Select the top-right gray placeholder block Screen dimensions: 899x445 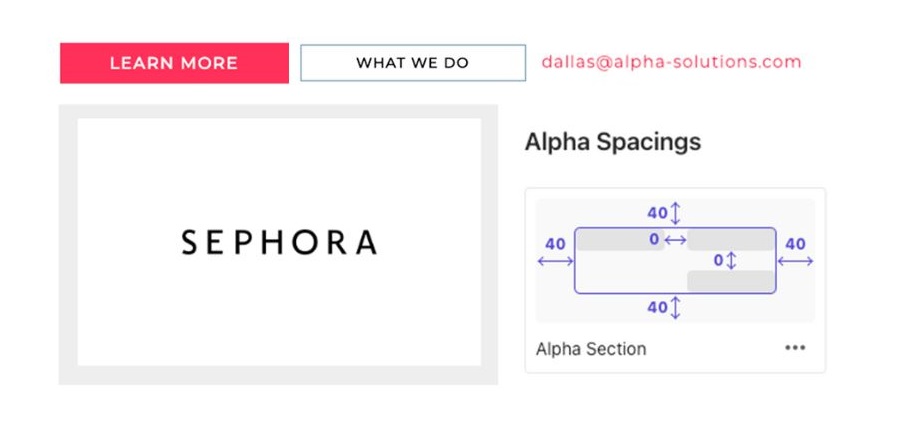point(731,240)
